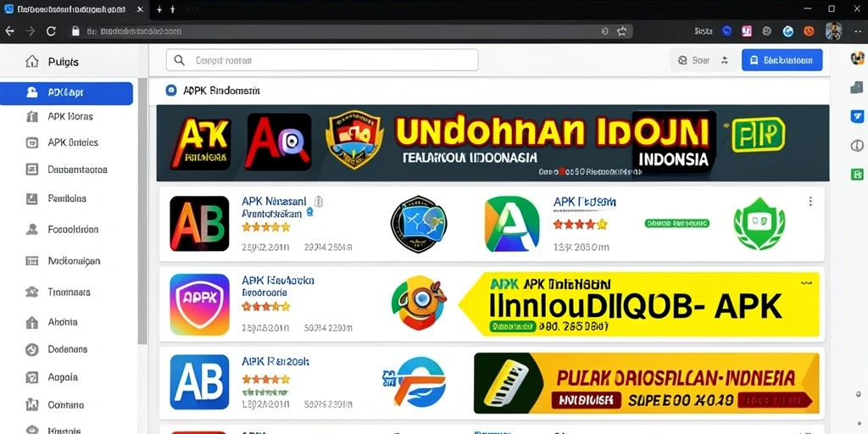Screen dimensions: 868x434
Task: Click the orange circular extension icon
Action: [809, 31]
